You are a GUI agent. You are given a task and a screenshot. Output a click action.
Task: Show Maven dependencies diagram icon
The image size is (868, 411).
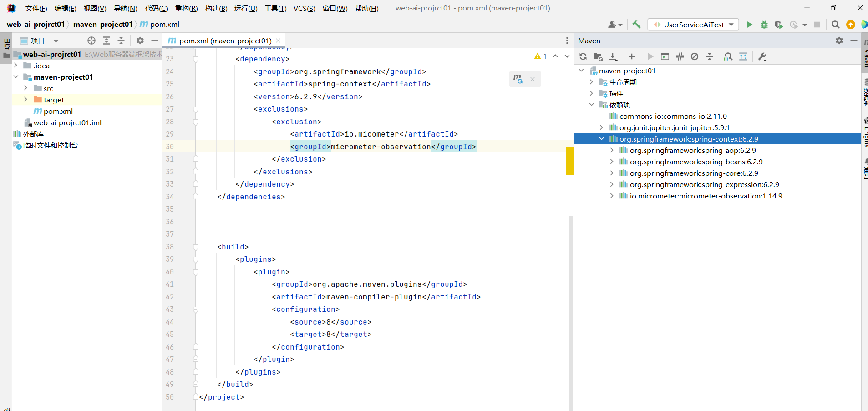click(743, 56)
